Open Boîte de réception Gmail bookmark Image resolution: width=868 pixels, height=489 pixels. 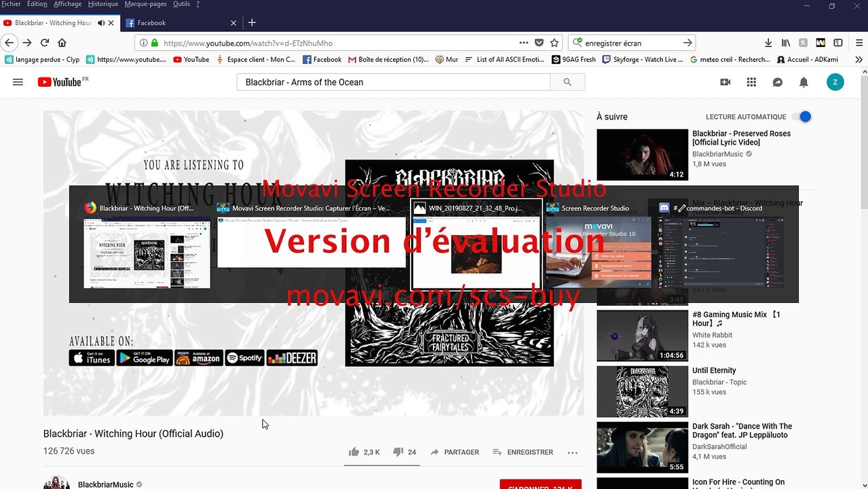pos(388,60)
